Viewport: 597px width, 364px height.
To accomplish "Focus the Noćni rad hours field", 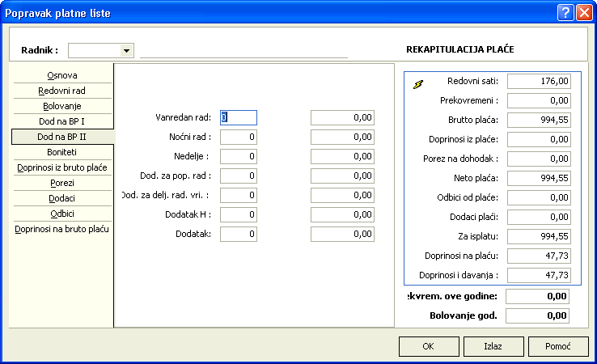I will click(x=239, y=137).
